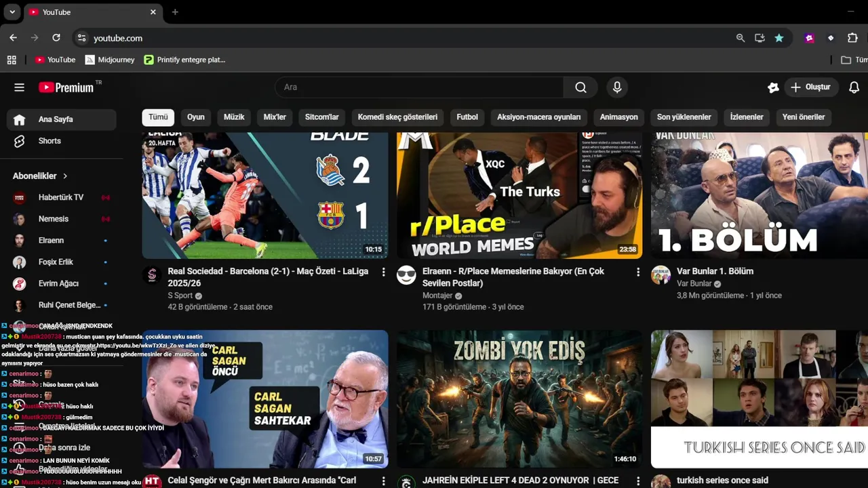Select Son yüklenenler filter chip
Screen dimensions: 868x488
coord(684,117)
